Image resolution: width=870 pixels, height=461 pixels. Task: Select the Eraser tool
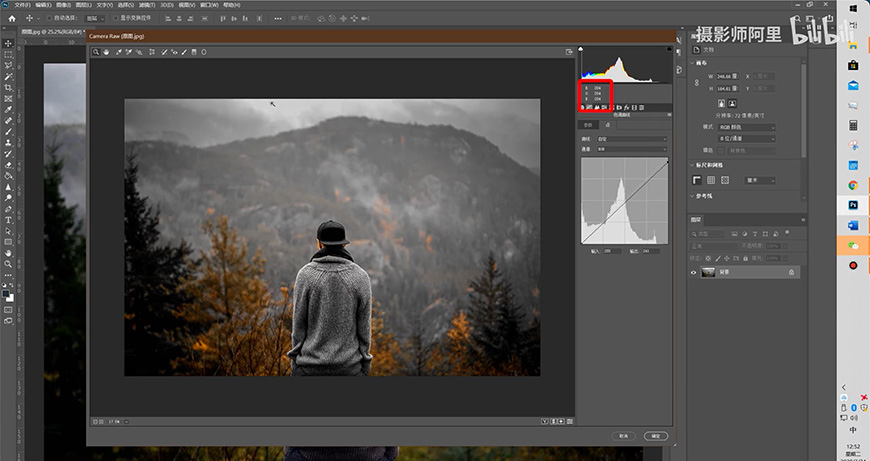8,165
